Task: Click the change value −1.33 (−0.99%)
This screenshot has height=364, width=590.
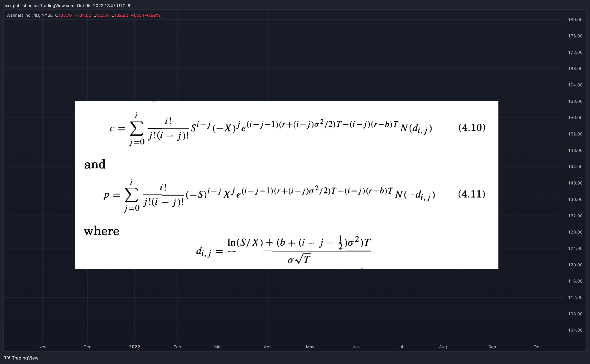Action: (x=146, y=15)
